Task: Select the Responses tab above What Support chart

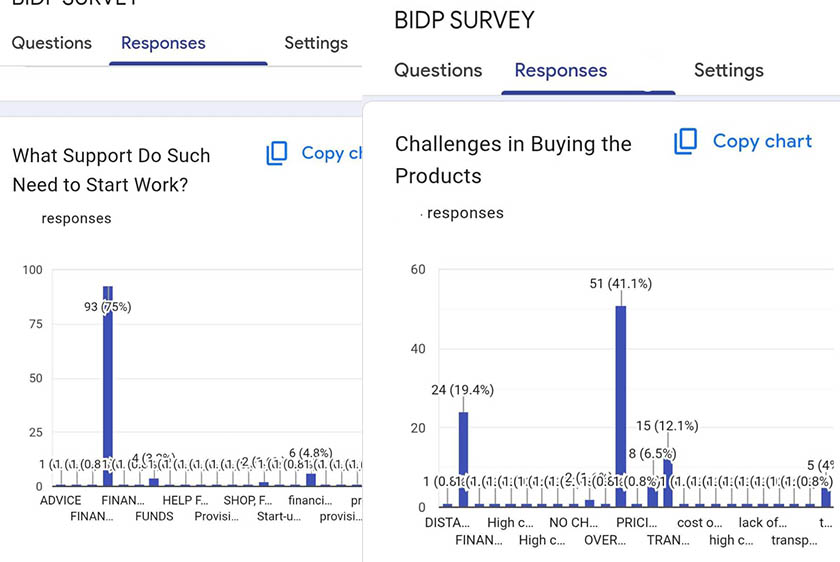Action: tap(163, 43)
